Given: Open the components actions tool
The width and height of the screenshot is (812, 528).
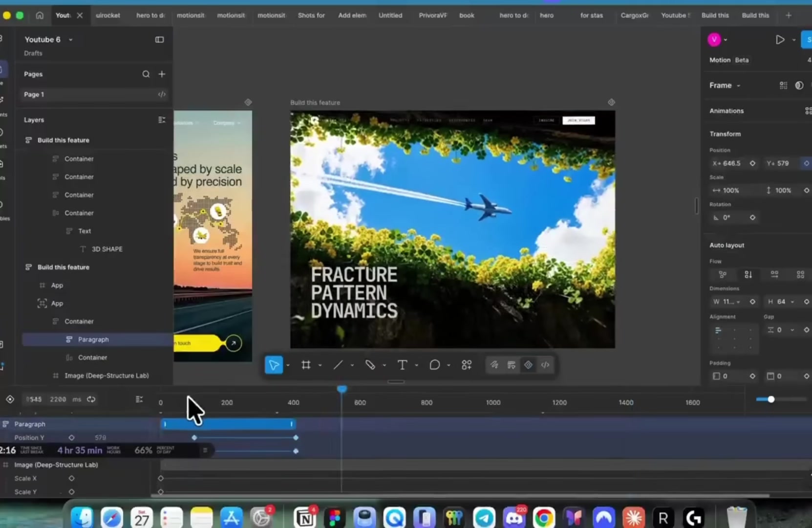Looking at the screenshot, I should (x=467, y=365).
